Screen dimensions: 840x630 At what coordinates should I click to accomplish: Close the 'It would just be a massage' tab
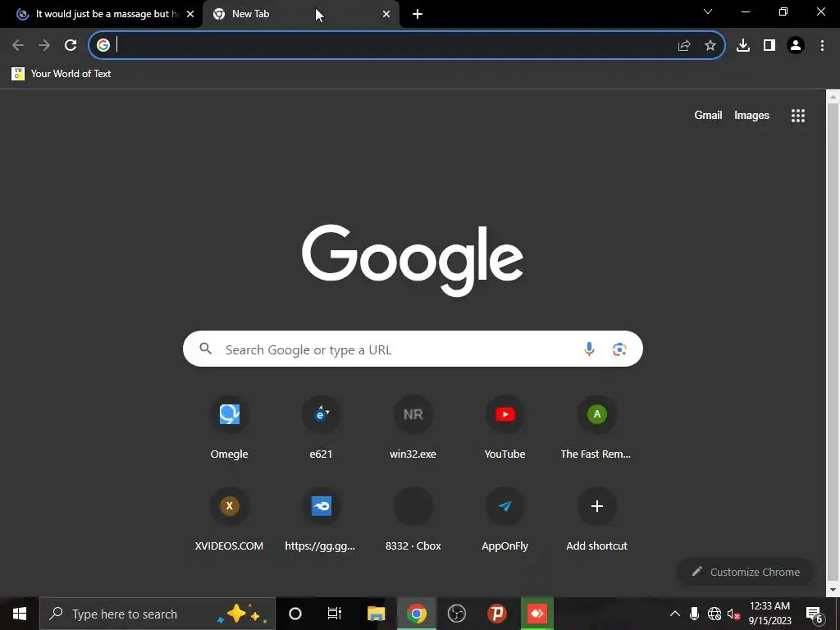click(x=190, y=14)
